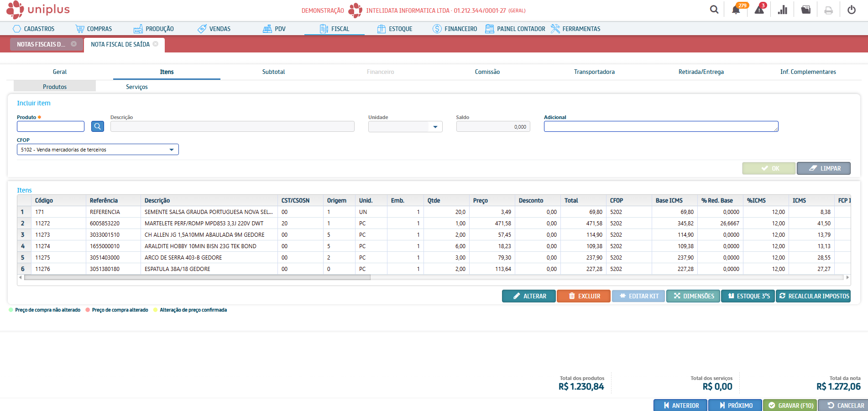Open the FISCAL menu
Screen dimensions: 868x411
click(335, 29)
